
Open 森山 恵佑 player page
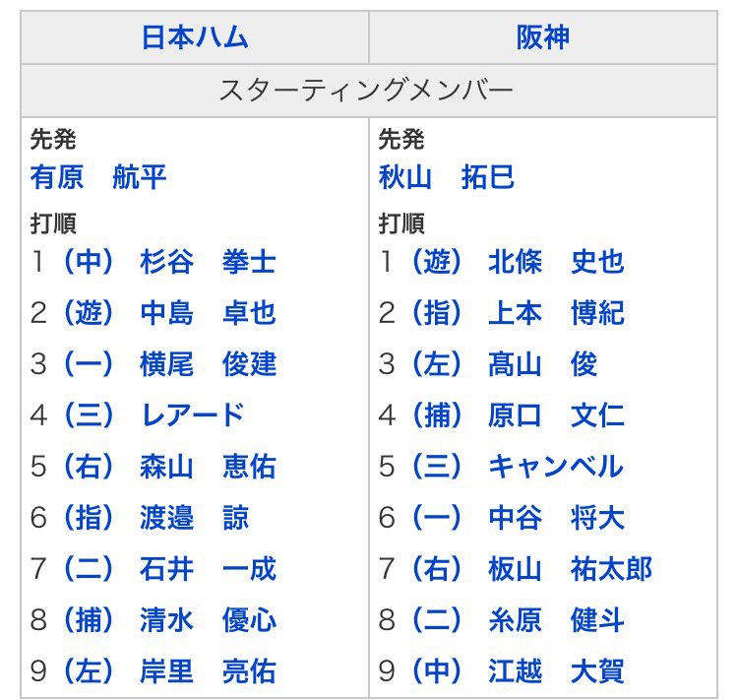pyautogui.click(x=208, y=467)
